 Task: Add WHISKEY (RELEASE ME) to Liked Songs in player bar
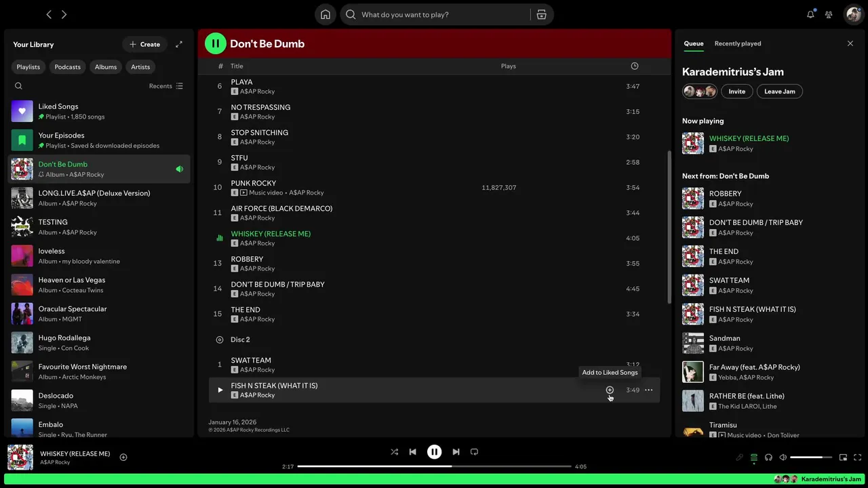pyautogui.click(x=123, y=457)
